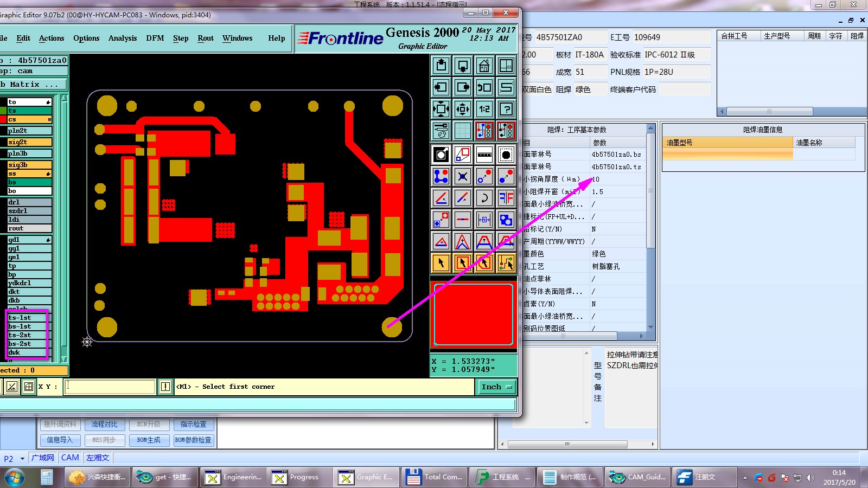
Task: Click the mirror F feature icon
Action: (x=506, y=198)
